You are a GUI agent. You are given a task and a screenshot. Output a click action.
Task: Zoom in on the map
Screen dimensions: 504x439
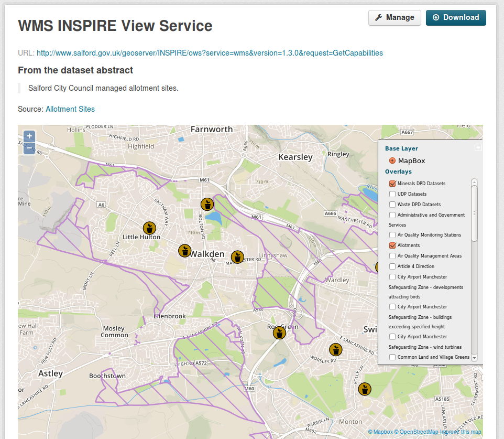29,136
